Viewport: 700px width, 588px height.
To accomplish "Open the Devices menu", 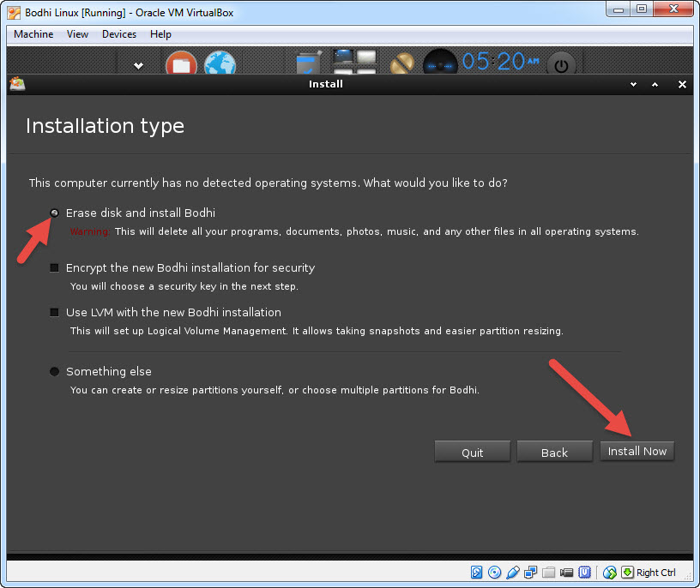I will 119,34.
